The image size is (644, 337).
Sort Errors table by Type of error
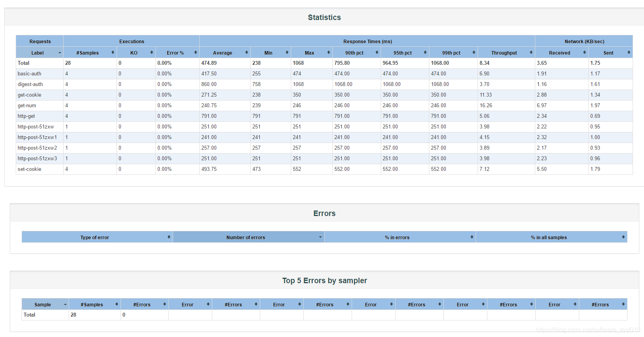click(97, 237)
